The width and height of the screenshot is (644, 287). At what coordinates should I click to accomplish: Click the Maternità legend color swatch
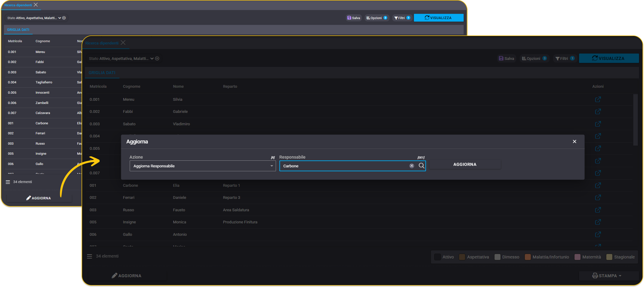577,257
